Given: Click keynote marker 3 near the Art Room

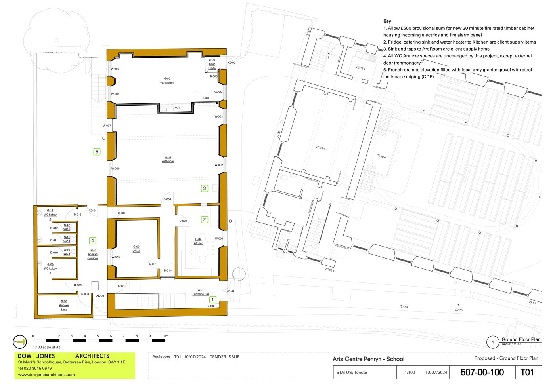Looking at the screenshot, I should [205, 188].
